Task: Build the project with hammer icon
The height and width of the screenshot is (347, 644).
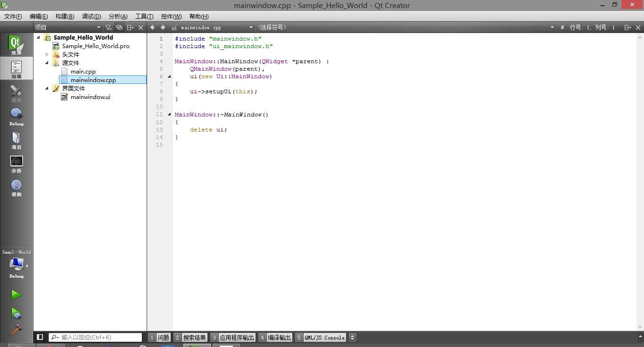Action: [x=16, y=329]
